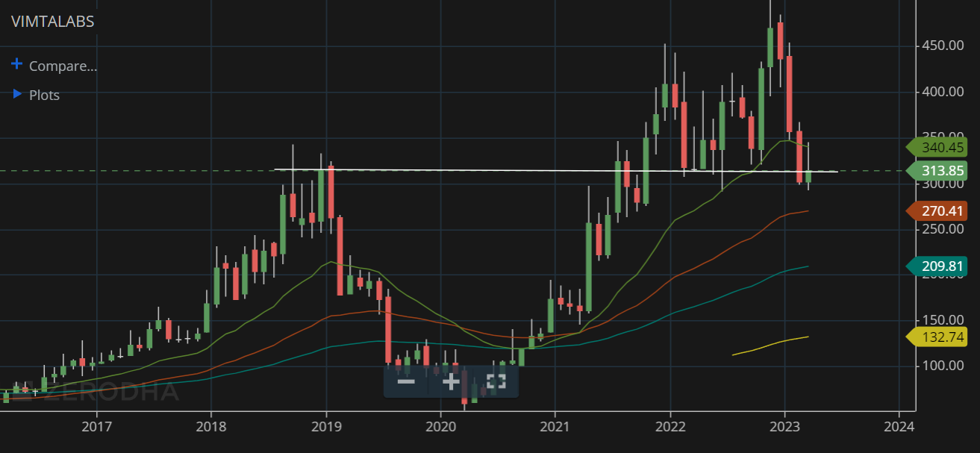Image resolution: width=980 pixels, height=453 pixels.
Task: Click the zoom out minus icon
Action: tap(406, 382)
